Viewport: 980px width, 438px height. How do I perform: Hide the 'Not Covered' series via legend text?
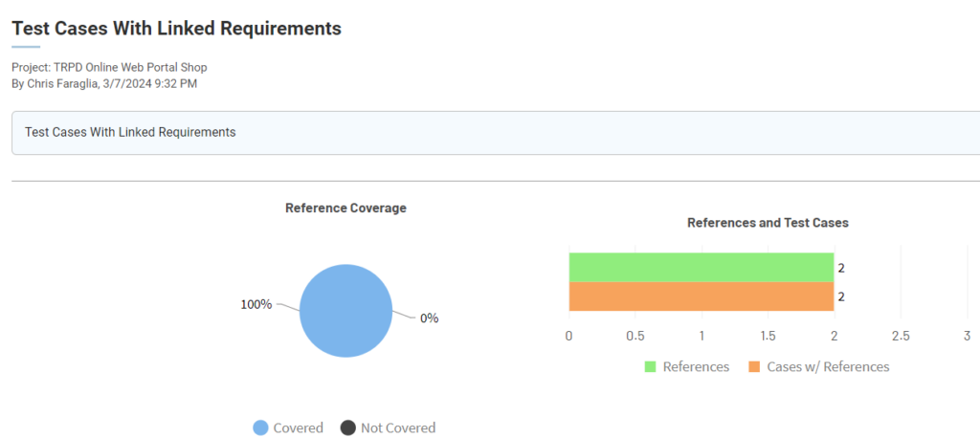pyautogui.click(x=397, y=427)
